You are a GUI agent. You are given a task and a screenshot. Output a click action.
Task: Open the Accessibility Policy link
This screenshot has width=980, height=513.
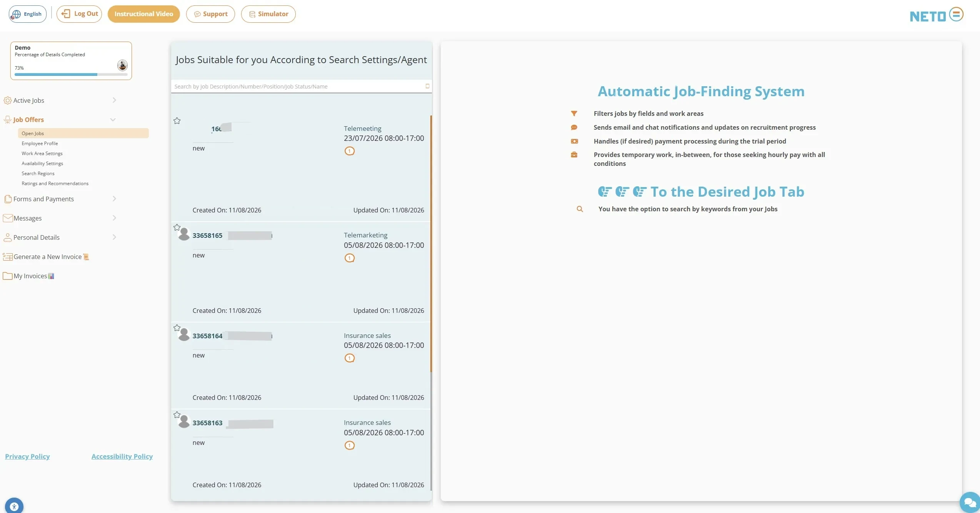coord(122,456)
